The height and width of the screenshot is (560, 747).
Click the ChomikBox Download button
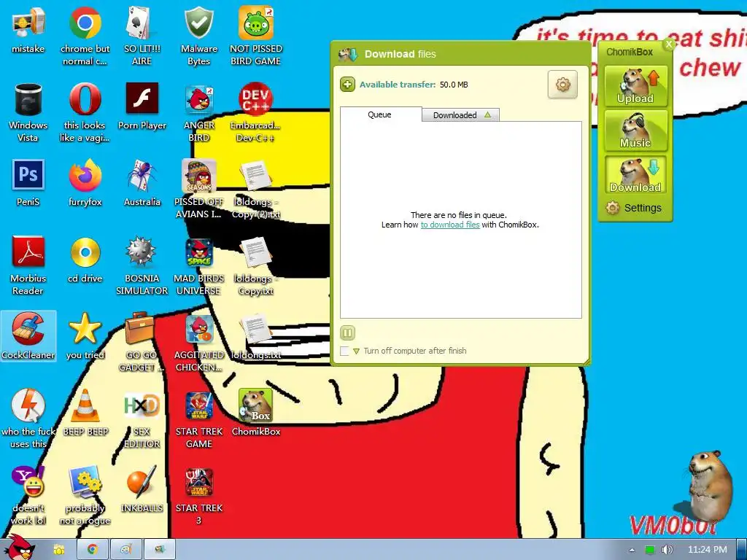pos(635,175)
